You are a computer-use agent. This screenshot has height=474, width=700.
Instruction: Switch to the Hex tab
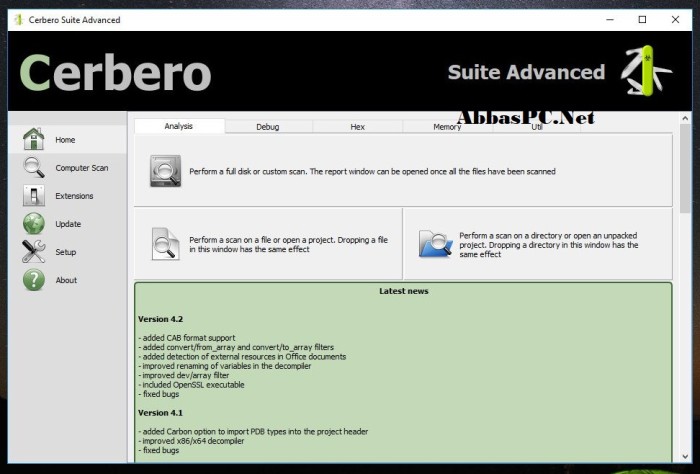pyautogui.click(x=358, y=127)
